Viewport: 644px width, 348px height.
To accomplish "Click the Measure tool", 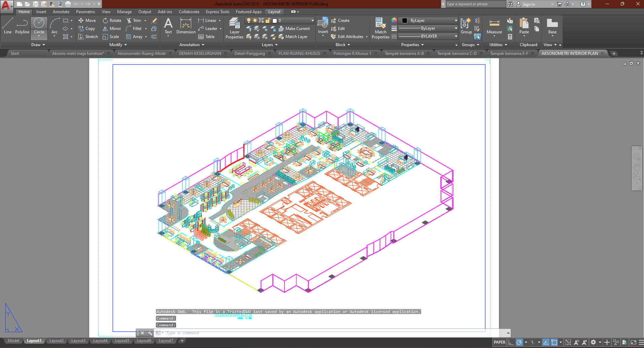I will coord(494,26).
